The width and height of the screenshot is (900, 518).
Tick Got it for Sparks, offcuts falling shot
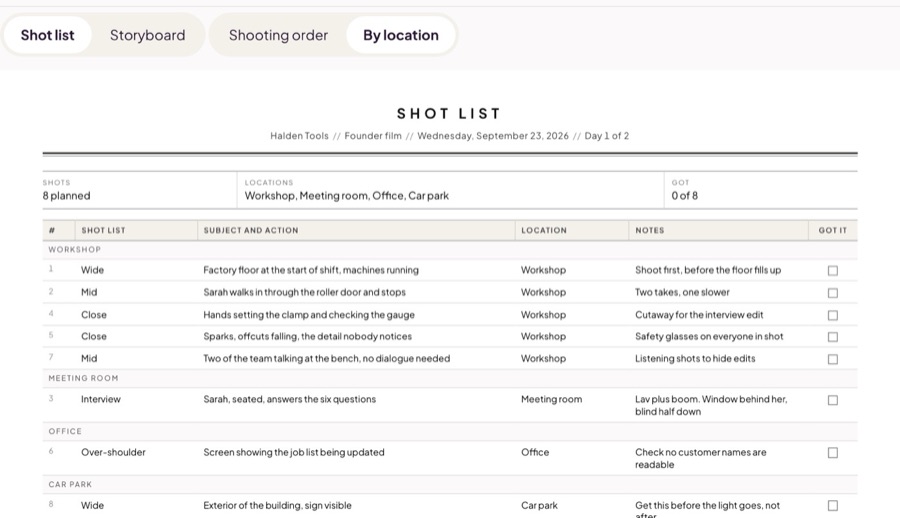tap(833, 337)
